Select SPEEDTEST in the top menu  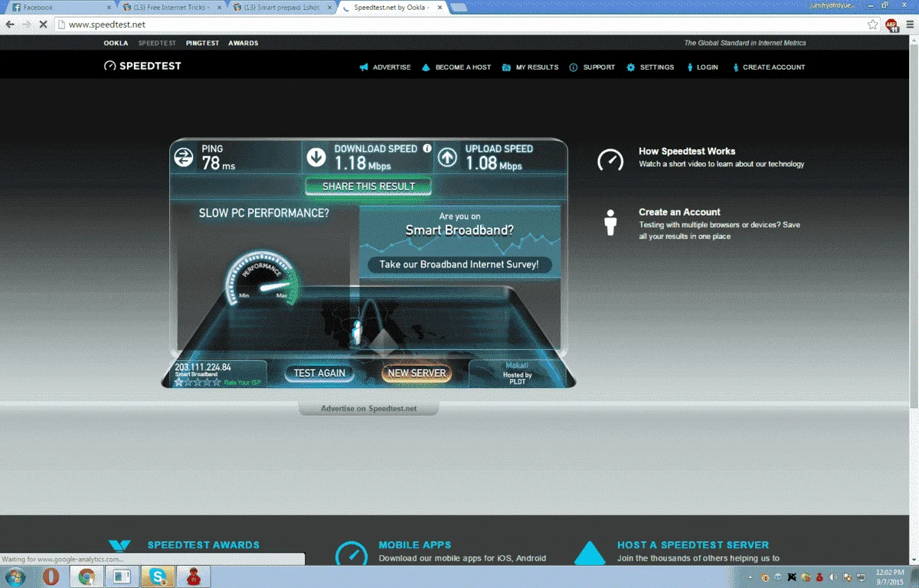pyautogui.click(x=157, y=43)
